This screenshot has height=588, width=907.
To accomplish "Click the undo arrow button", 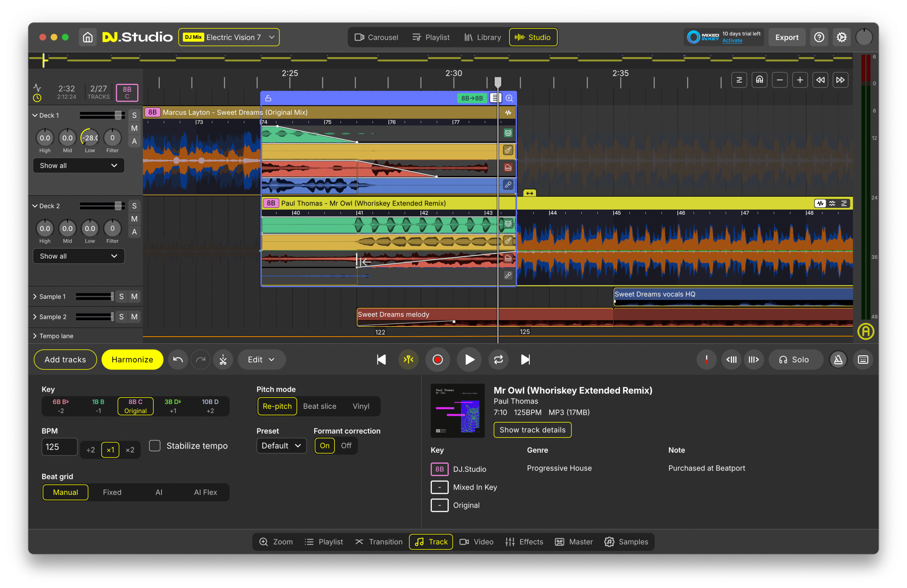I will tap(178, 360).
